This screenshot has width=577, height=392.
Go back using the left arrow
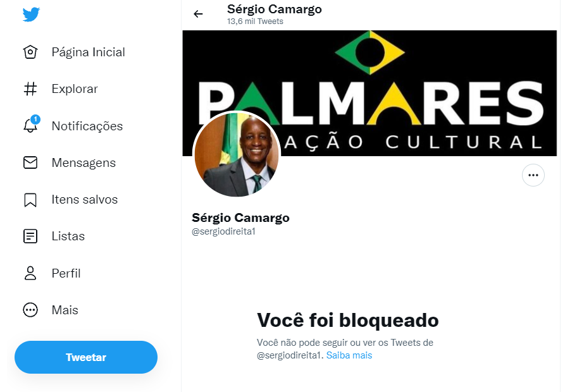point(198,14)
